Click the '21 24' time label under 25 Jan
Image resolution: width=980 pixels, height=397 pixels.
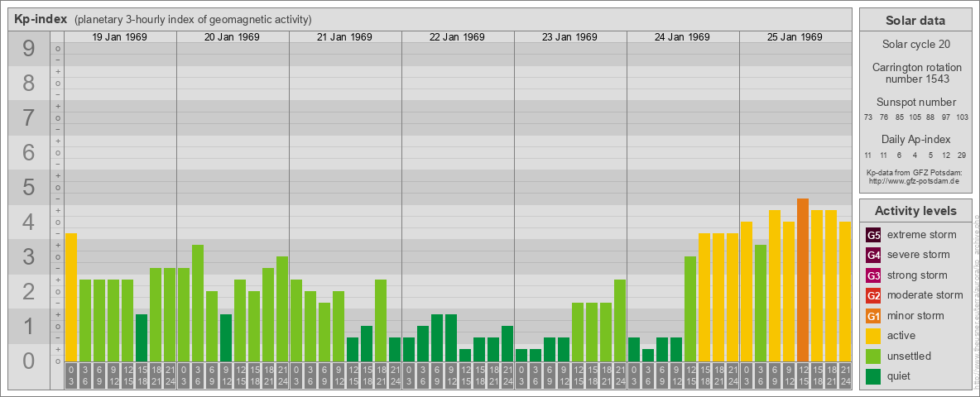tap(845, 375)
